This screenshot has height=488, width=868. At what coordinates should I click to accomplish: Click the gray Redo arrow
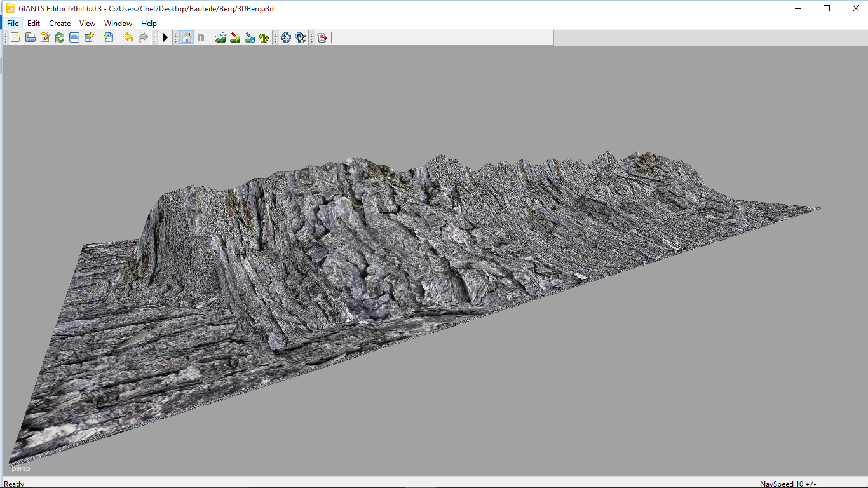tap(143, 37)
